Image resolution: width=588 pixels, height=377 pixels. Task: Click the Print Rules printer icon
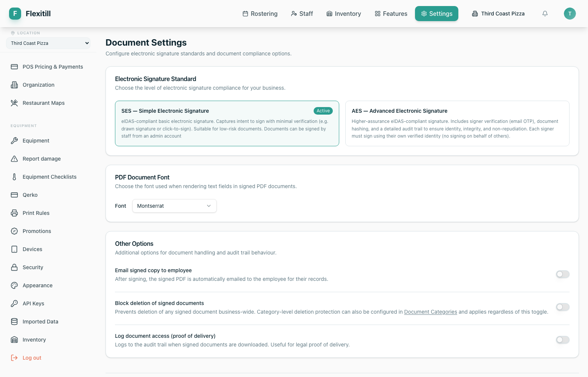14,213
